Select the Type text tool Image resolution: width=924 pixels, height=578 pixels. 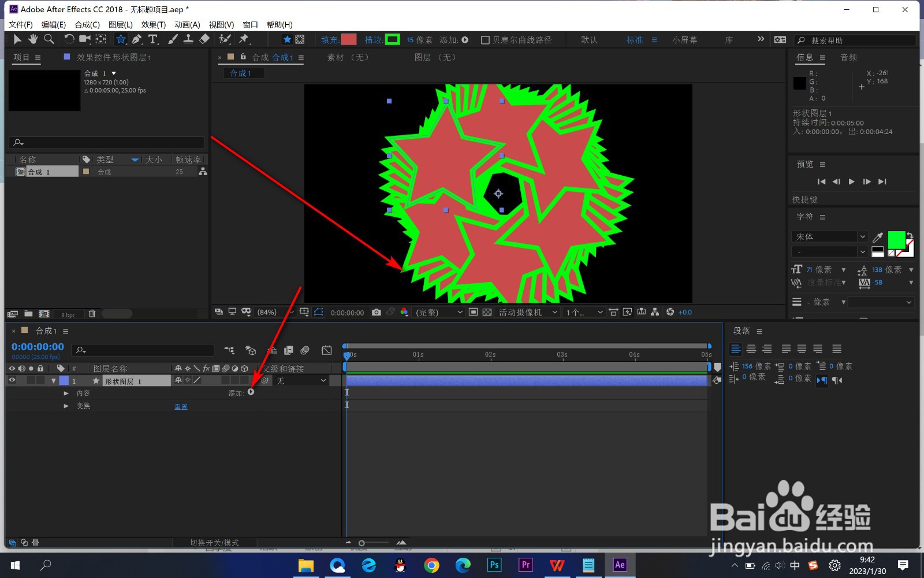point(153,39)
